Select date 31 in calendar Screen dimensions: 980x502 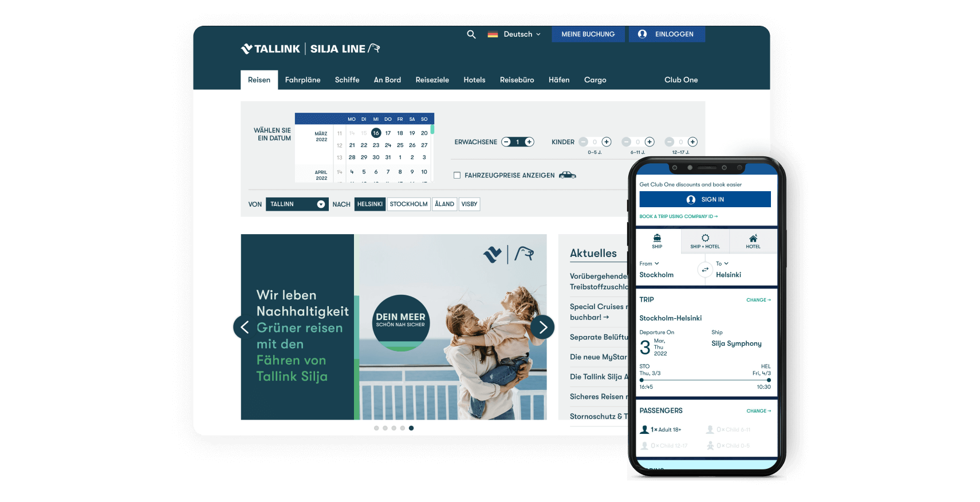click(388, 157)
